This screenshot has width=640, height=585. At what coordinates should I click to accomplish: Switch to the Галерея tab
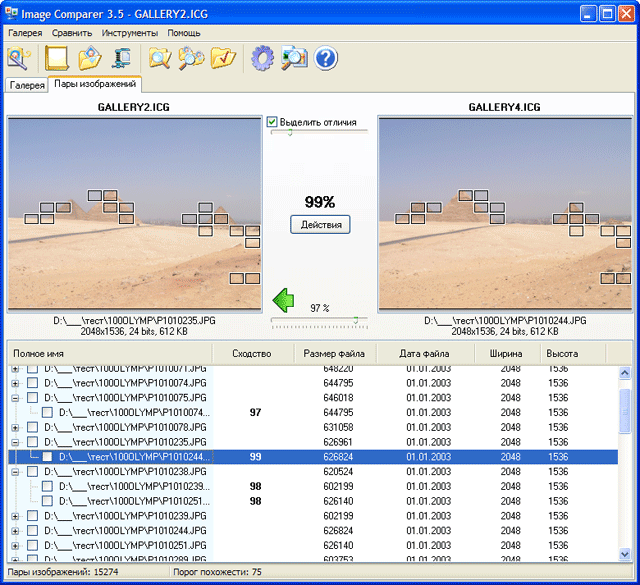click(x=27, y=86)
